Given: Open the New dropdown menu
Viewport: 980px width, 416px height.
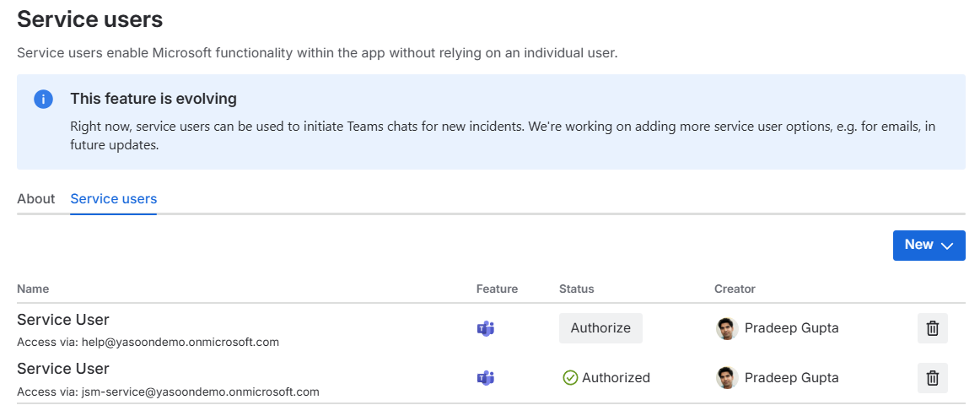Looking at the screenshot, I should click(x=929, y=245).
